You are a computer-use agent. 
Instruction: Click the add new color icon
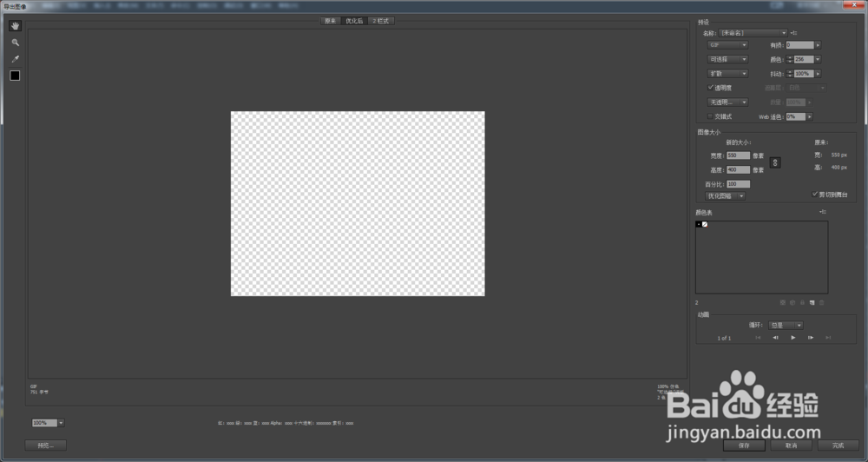coord(812,302)
